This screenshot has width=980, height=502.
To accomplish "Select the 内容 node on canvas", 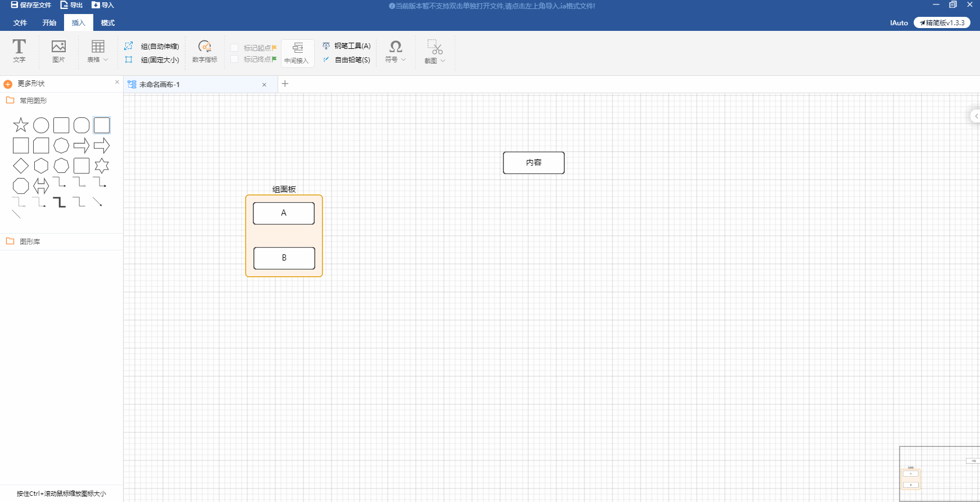I will click(x=534, y=163).
